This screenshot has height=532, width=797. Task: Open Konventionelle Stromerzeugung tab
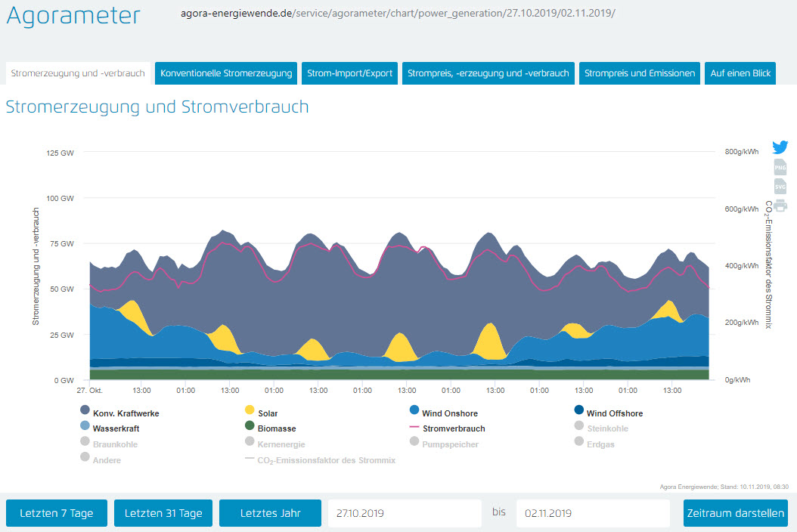tap(226, 73)
